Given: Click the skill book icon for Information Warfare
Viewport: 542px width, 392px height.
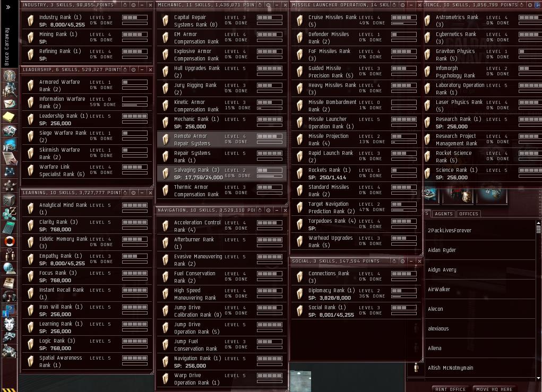Looking at the screenshot, I should (30, 102).
